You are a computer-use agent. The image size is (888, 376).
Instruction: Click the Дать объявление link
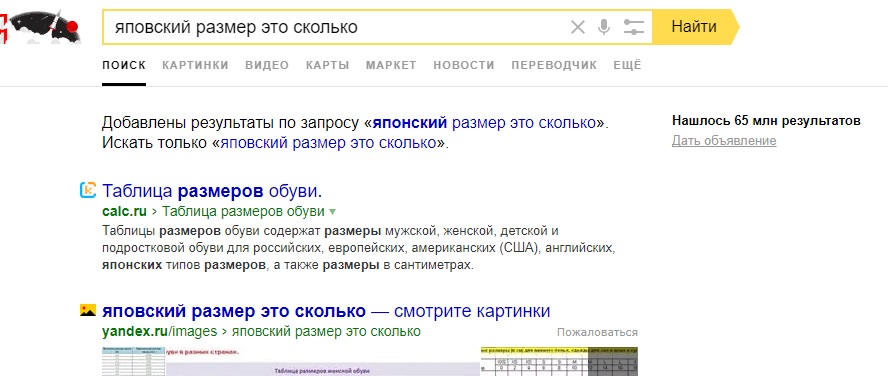[724, 141]
